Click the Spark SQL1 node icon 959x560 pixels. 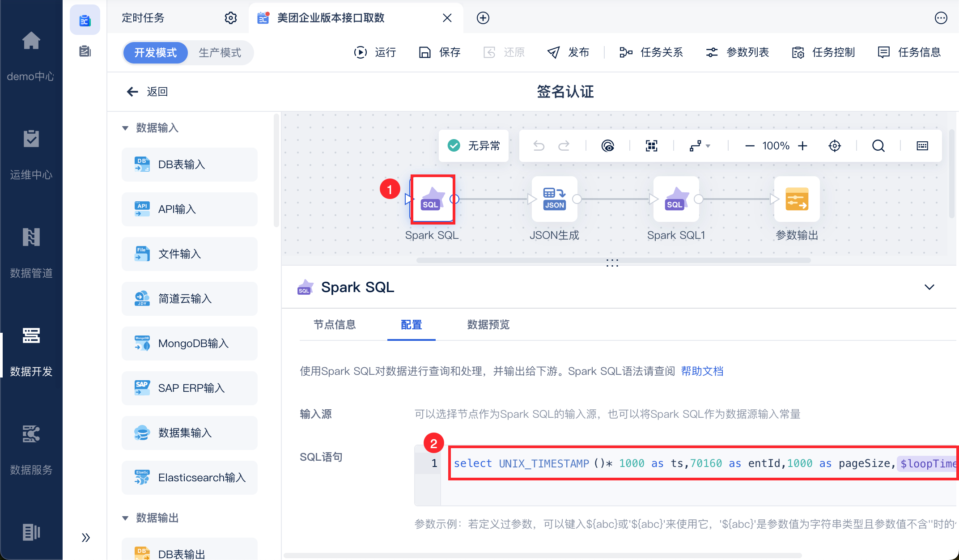tap(676, 199)
